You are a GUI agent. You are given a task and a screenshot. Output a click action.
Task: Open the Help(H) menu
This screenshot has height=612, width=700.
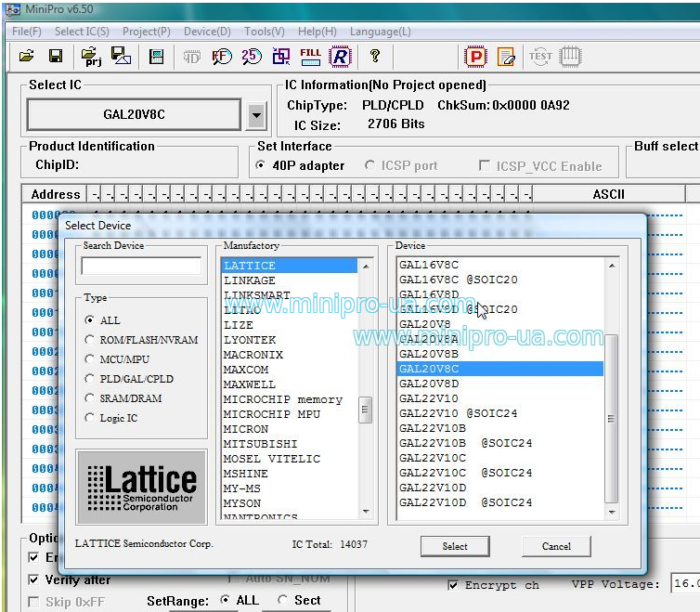coord(317,32)
